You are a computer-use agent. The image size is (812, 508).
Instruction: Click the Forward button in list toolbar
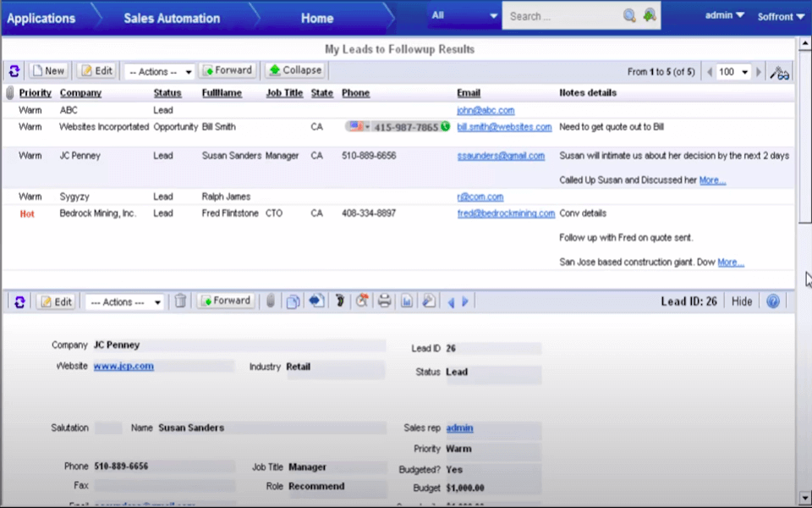tap(228, 70)
